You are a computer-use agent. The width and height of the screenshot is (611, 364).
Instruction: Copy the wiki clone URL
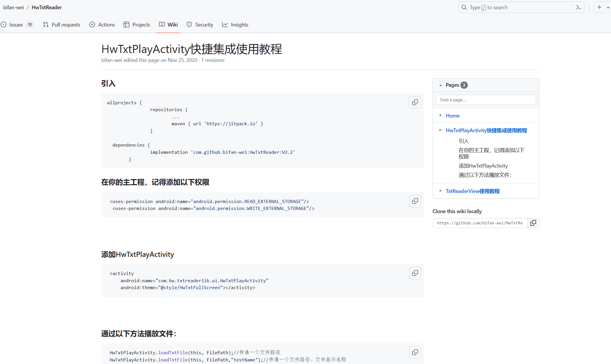tap(533, 223)
